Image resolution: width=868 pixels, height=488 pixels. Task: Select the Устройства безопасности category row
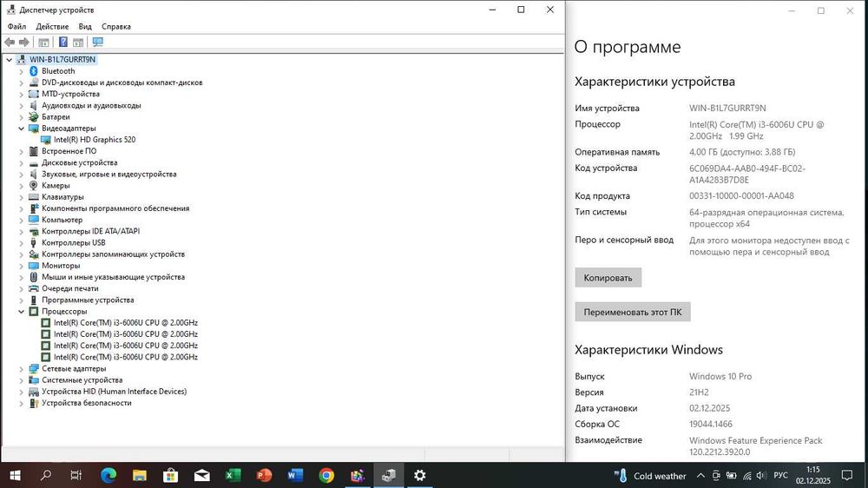click(x=86, y=403)
